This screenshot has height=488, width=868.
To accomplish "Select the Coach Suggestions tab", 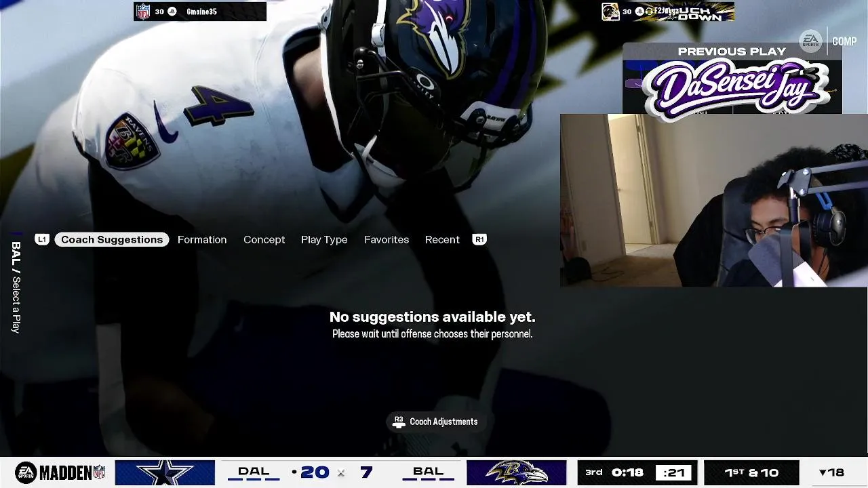I will click(112, 239).
